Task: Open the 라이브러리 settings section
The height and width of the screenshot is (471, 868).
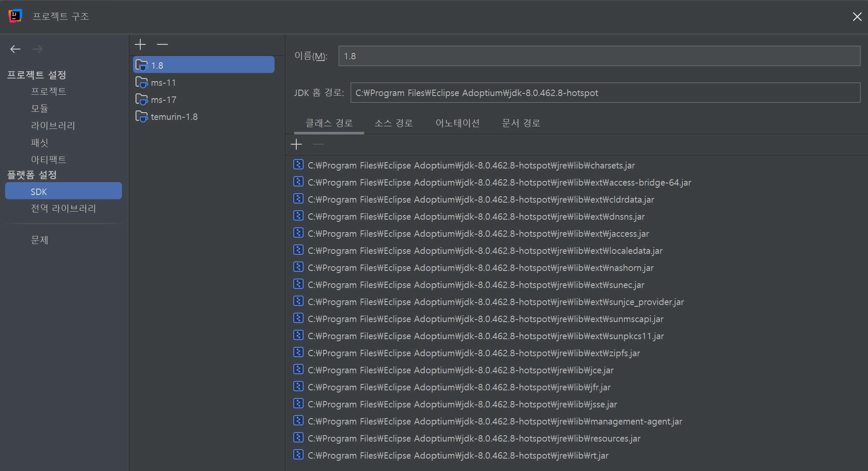Action: (53, 125)
